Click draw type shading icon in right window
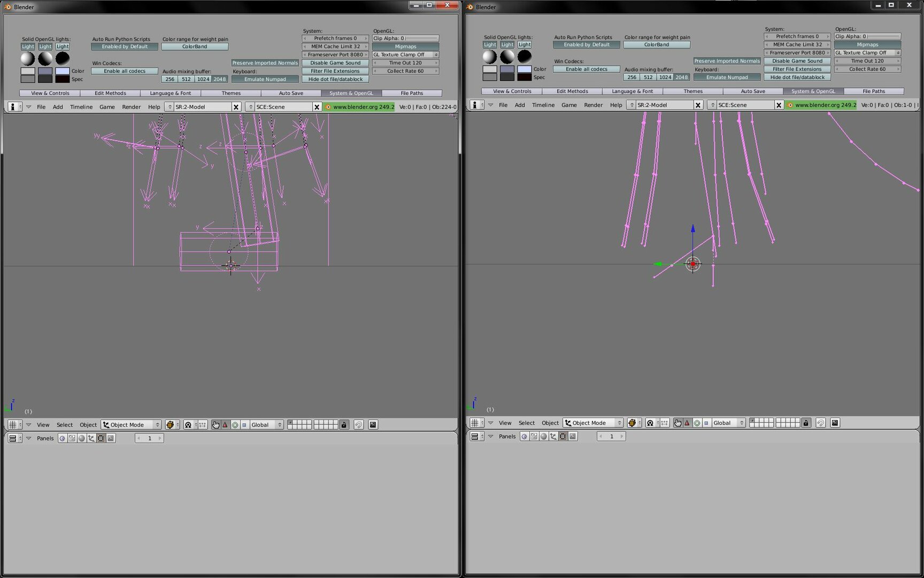This screenshot has width=924, height=578. tap(634, 423)
